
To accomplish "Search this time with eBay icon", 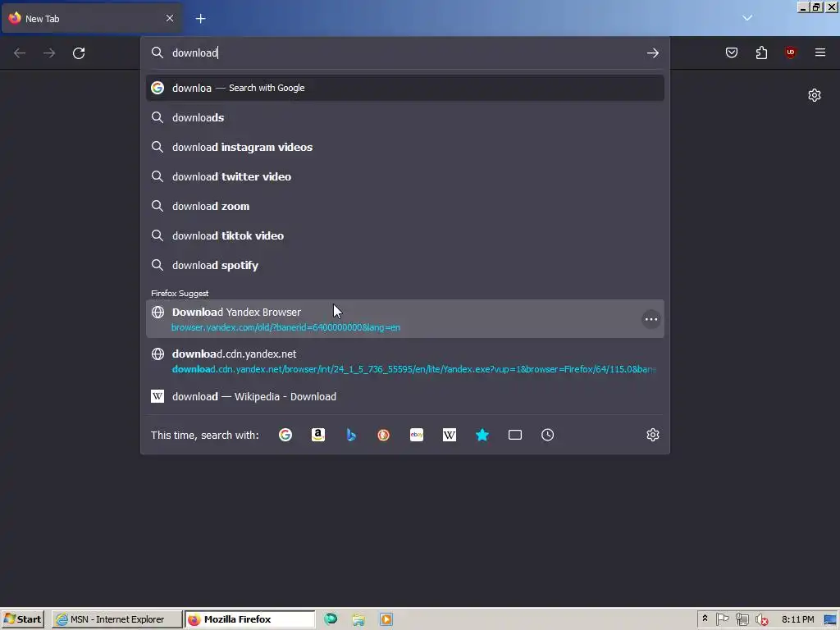I will [x=417, y=435].
